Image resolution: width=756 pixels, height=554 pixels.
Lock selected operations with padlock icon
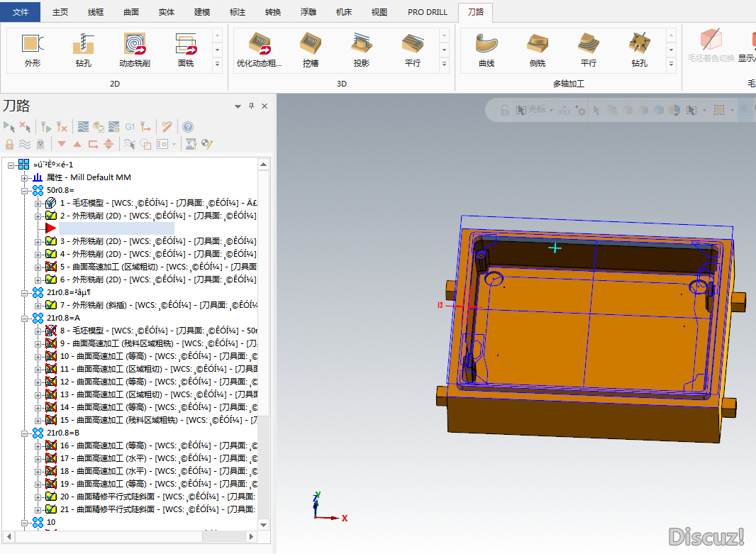pos(9,144)
